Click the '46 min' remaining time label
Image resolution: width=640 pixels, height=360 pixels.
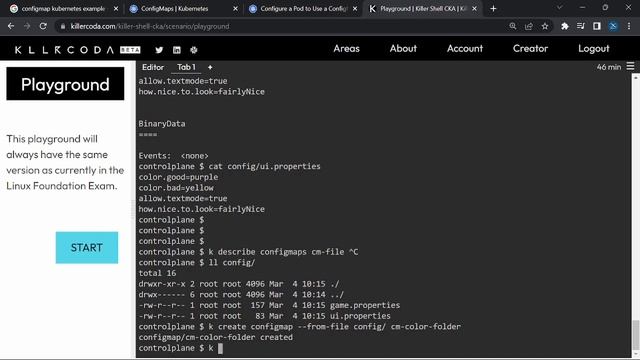click(609, 67)
